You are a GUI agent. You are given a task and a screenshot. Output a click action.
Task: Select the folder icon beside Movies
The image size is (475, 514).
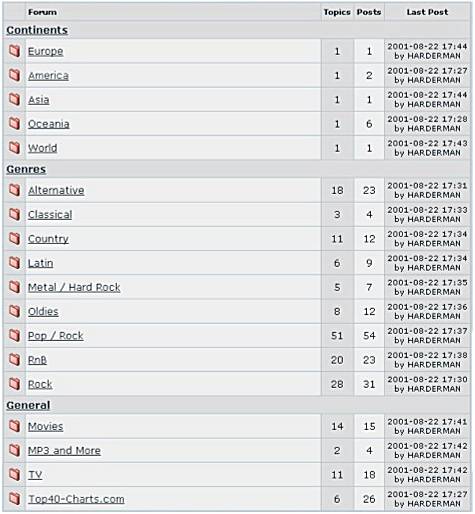[x=14, y=426]
